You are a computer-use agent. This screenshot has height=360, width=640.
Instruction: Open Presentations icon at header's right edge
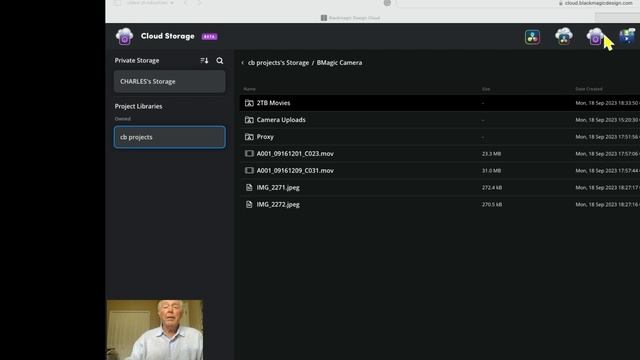point(627,36)
